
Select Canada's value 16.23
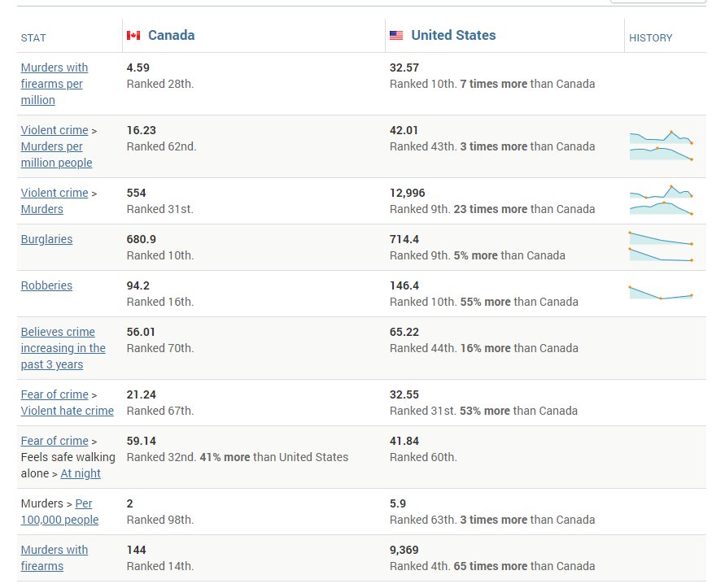pos(141,130)
